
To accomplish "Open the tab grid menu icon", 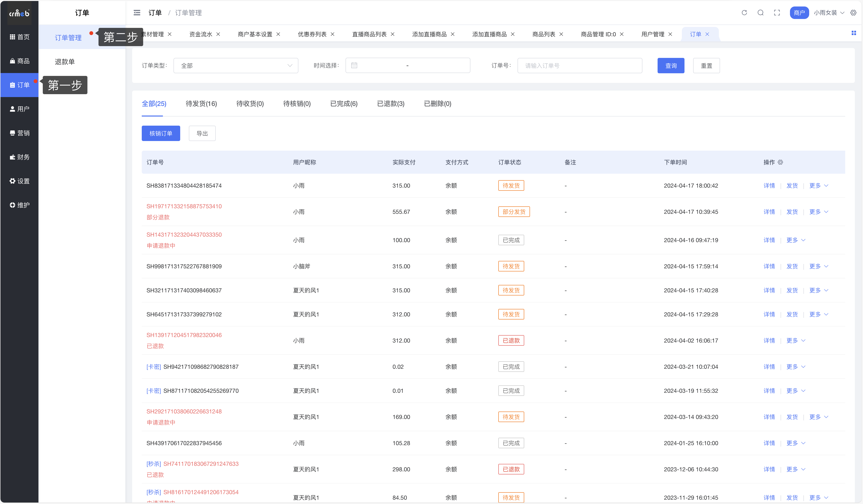I will 854,33.
